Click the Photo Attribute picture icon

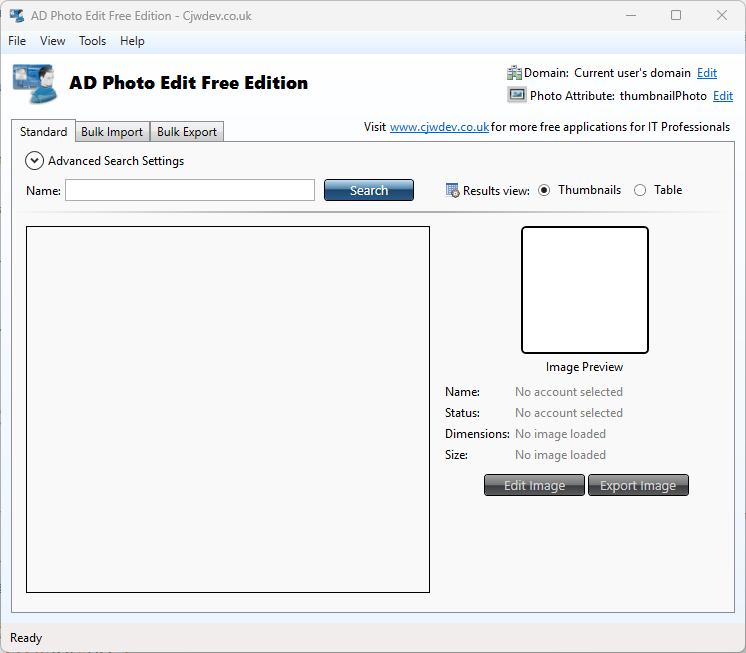[517, 95]
